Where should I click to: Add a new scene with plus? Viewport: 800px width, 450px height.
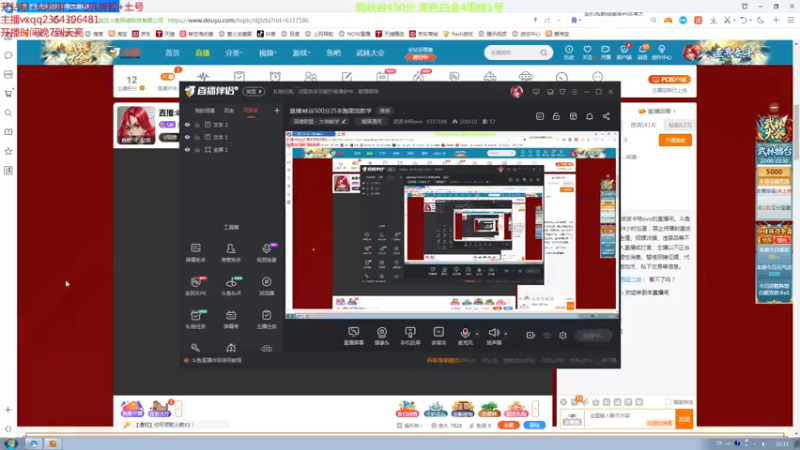277,110
